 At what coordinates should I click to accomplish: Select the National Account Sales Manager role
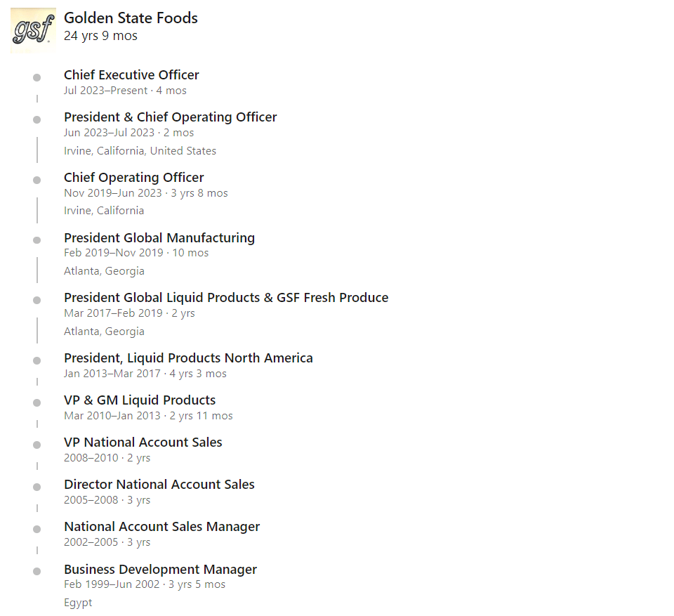pos(161,527)
